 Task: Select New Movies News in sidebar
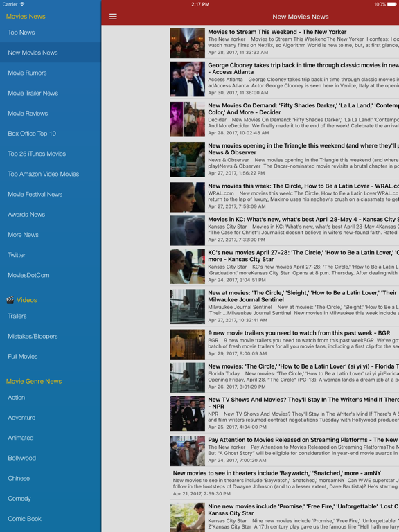coord(51,53)
